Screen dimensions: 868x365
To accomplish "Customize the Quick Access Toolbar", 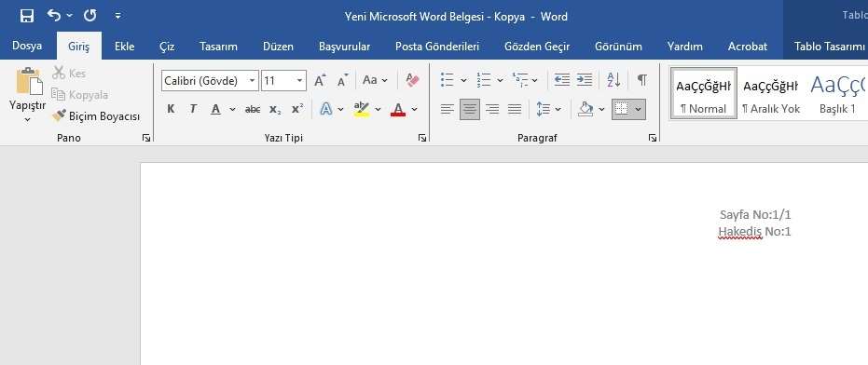I will pyautogui.click(x=117, y=17).
